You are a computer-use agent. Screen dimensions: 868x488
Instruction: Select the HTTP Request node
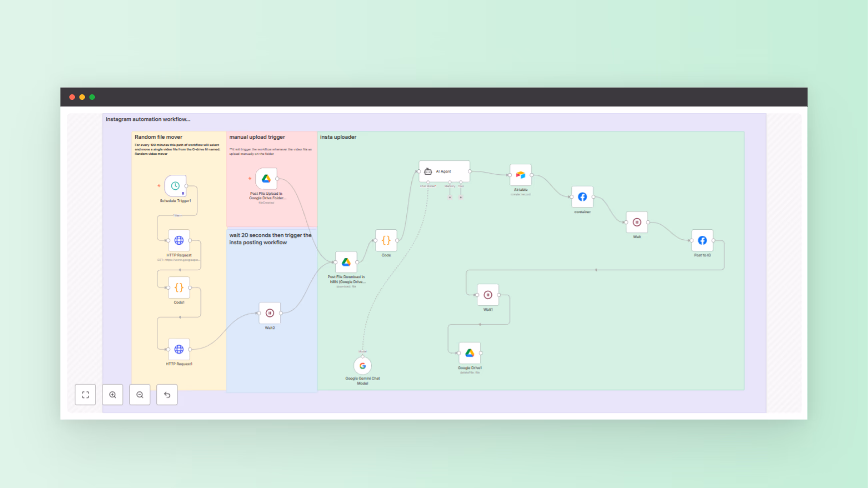click(179, 240)
